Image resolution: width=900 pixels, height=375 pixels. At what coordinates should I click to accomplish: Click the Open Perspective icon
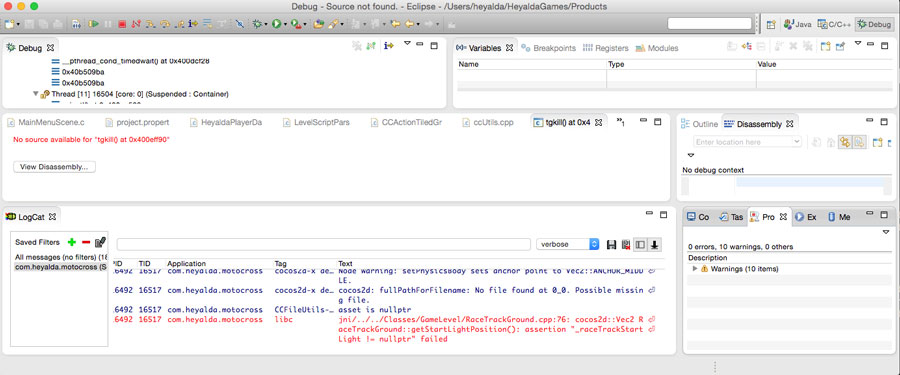click(771, 24)
